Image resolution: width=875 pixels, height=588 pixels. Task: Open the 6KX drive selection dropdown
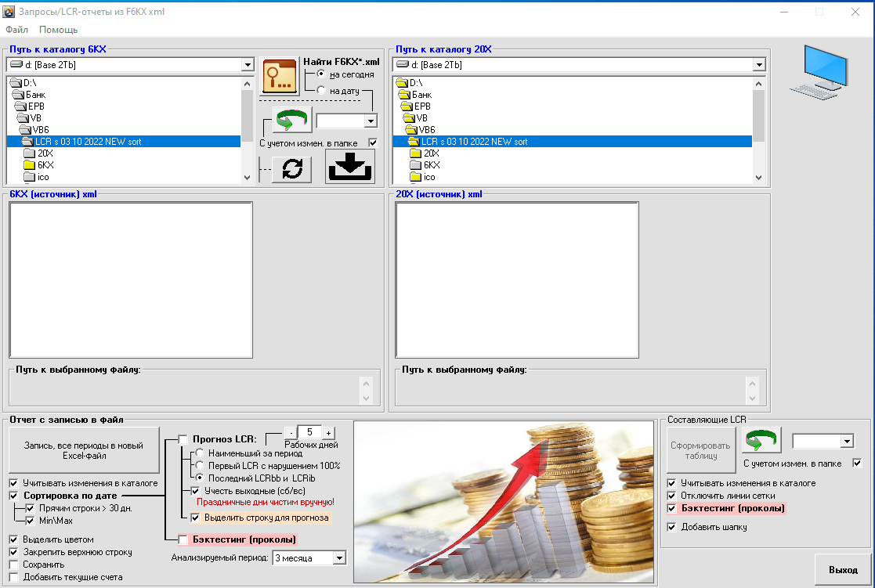[x=248, y=65]
